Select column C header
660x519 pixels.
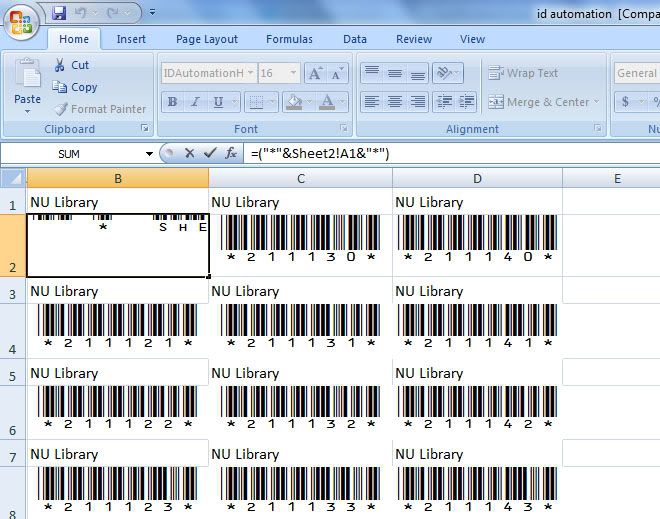pos(301,178)
